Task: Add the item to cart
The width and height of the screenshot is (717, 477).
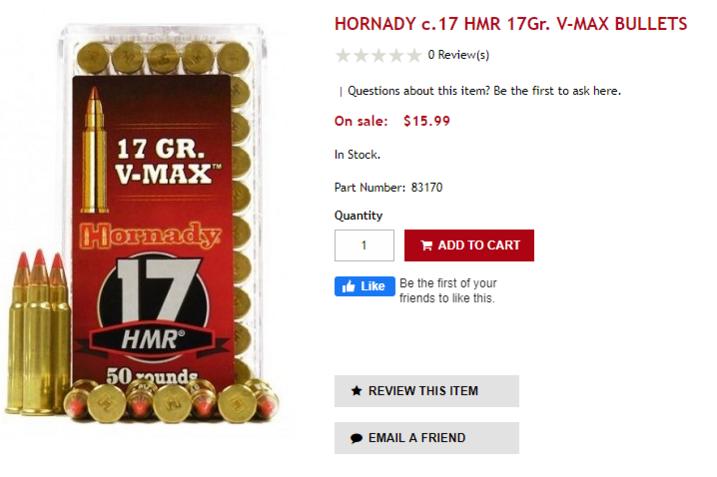Action: (x=469, y=246)
